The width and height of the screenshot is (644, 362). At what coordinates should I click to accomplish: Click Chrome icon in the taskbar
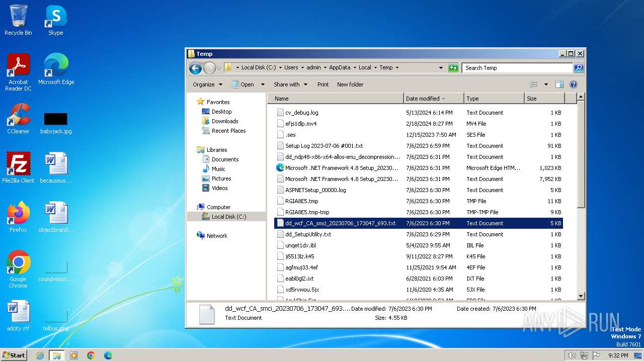[91, 355]
